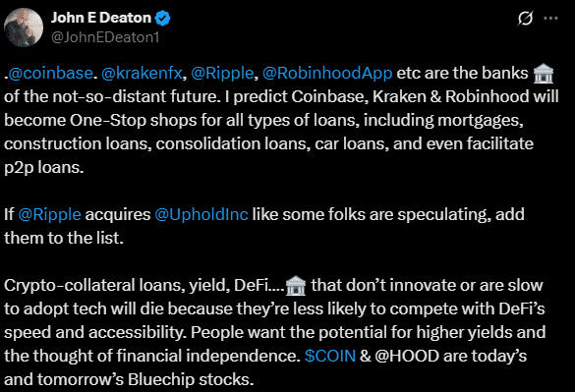The image size is (575, 392).
Task: Click the John E Deaton display name
Action: [101, 18]
